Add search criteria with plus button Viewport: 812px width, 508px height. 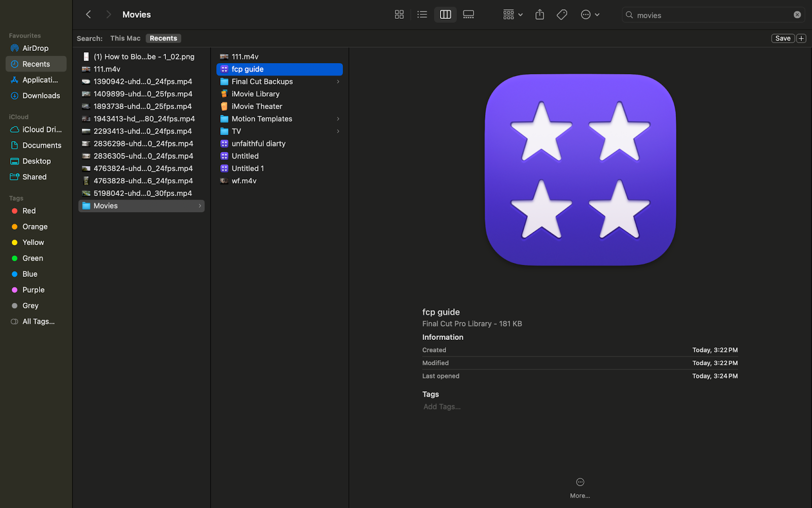pyautogui.click(x=801, y=38)
